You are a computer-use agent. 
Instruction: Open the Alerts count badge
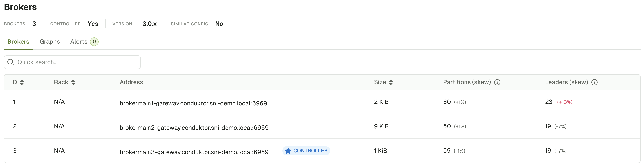(94, 41)
